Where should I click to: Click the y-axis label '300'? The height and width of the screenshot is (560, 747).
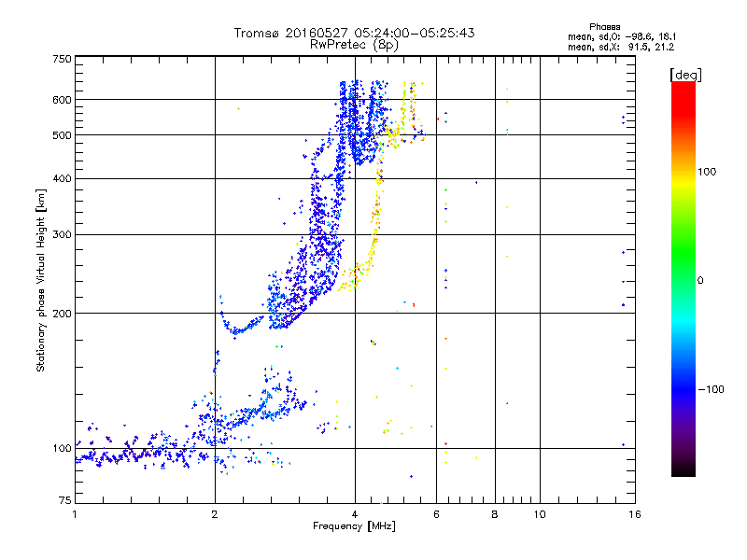pyautogui.click(x=62, y=235)
